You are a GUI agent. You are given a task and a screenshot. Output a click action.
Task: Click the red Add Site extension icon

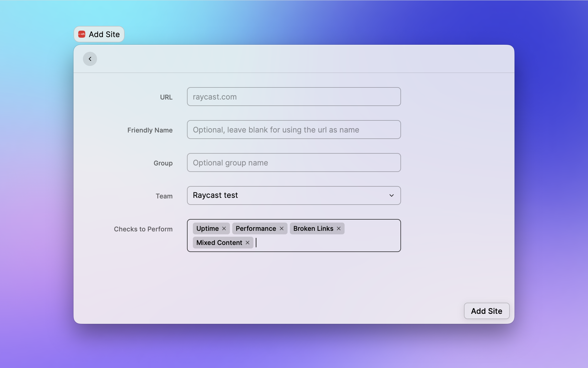point(81,34)
